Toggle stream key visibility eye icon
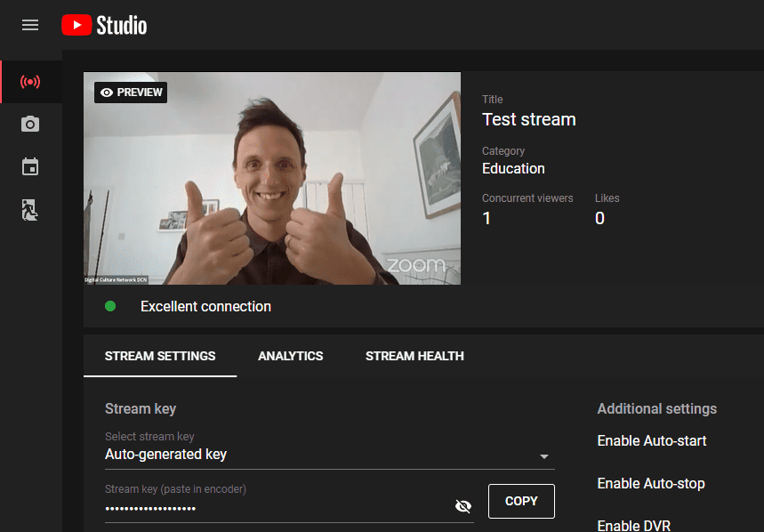This screenshot has width=764, height=532. click(x=462, y=506)
